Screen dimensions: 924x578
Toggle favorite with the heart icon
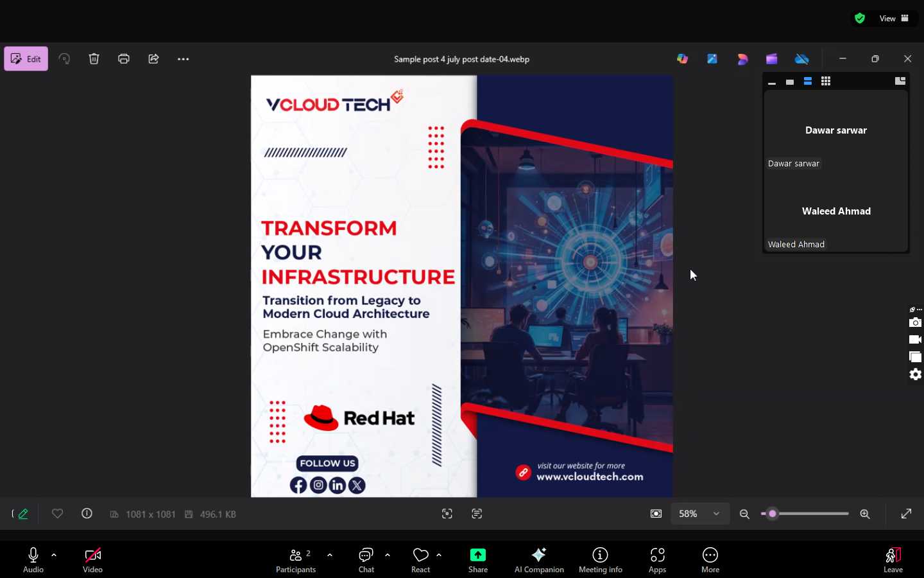pyautogui.click(x=58, y=514)
